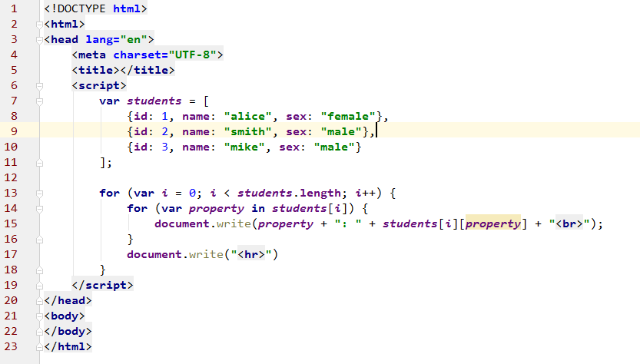Image resolution: width=640 pixels, height=364 pixels.
Task: Click the students variable declaration on line 7
Action: pyautogui.click(x=154, y=101)
